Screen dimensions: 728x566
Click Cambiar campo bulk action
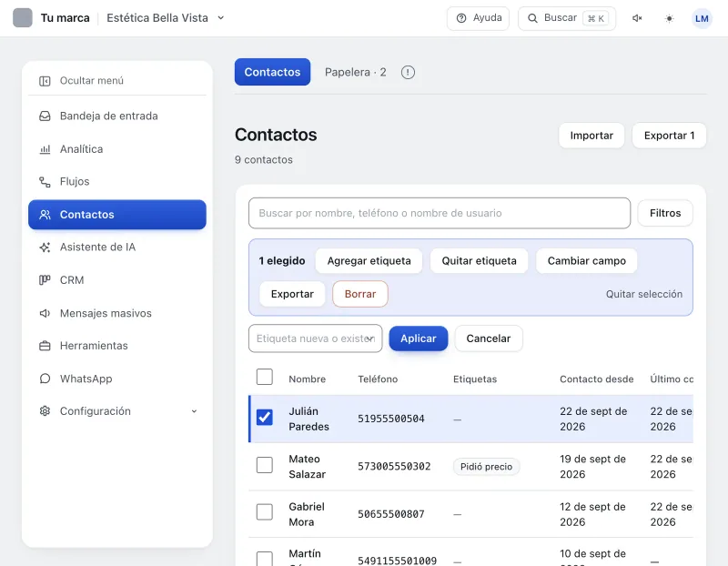[586, 261]
